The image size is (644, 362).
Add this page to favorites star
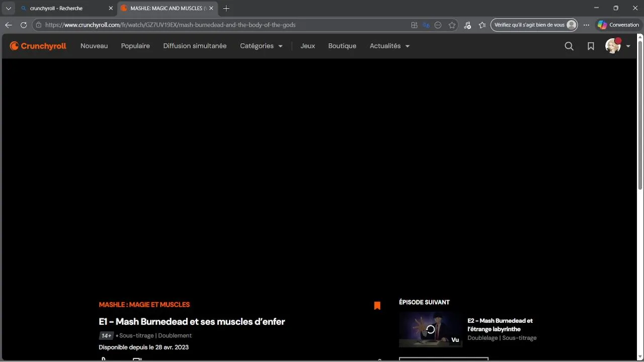(x=452, y=25)
